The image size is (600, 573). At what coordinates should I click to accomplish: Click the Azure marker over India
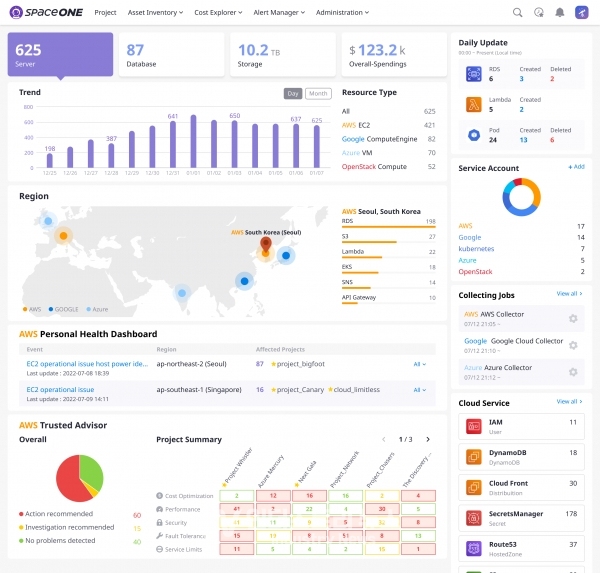182,293
